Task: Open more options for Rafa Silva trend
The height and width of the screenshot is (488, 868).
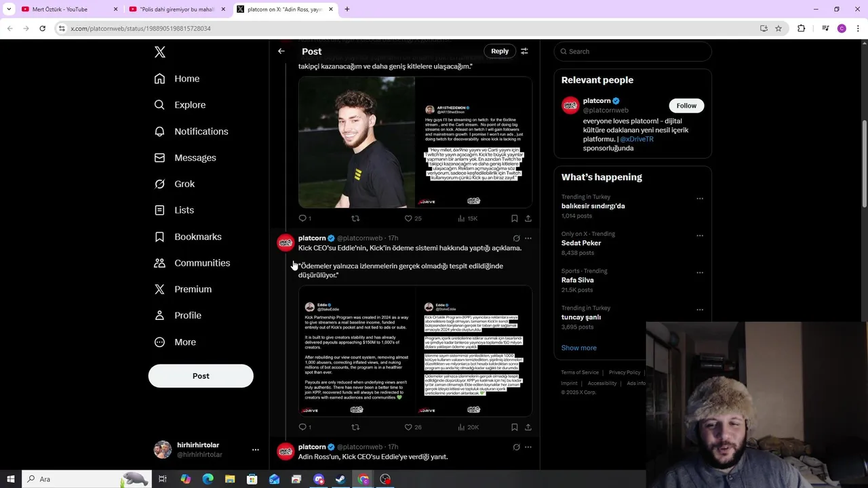Action: pos(700,272)
